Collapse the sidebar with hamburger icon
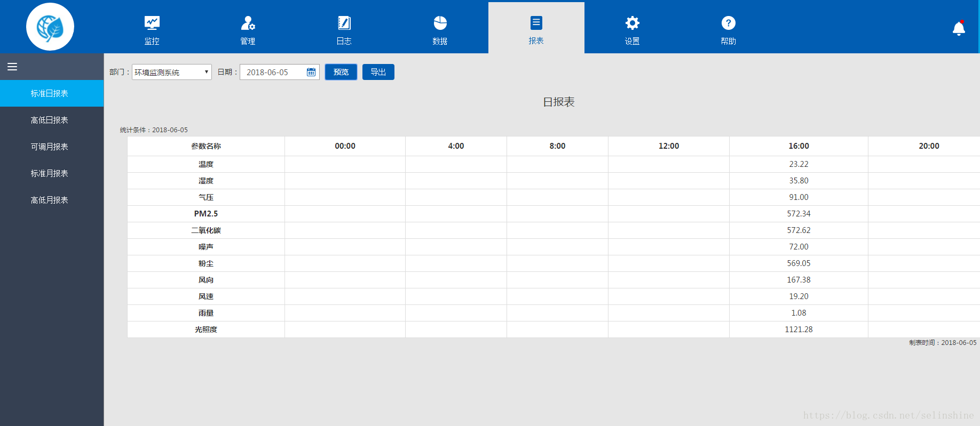The width and height of the screenshot is (980, 426). (12, 67)
